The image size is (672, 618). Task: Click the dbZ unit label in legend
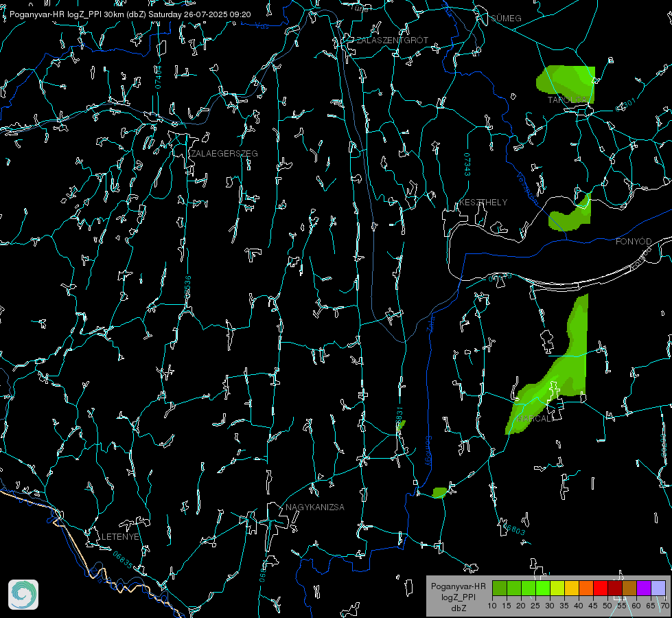(459, 608)
